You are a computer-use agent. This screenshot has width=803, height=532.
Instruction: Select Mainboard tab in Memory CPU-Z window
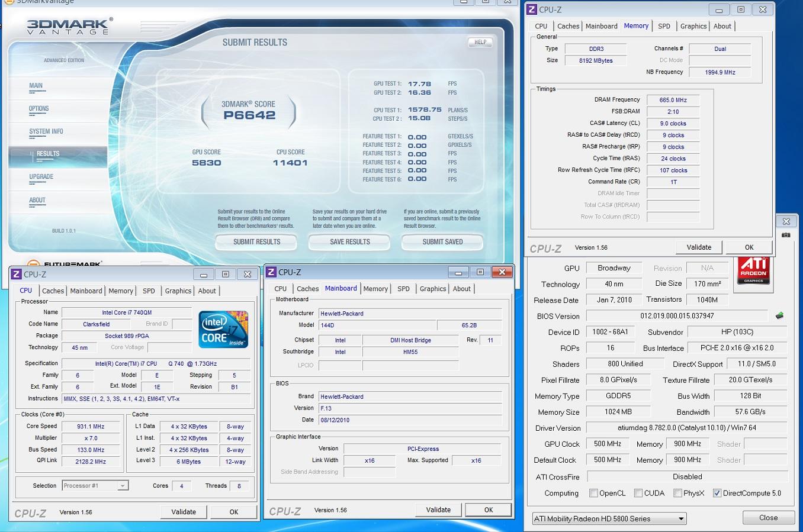602,26
